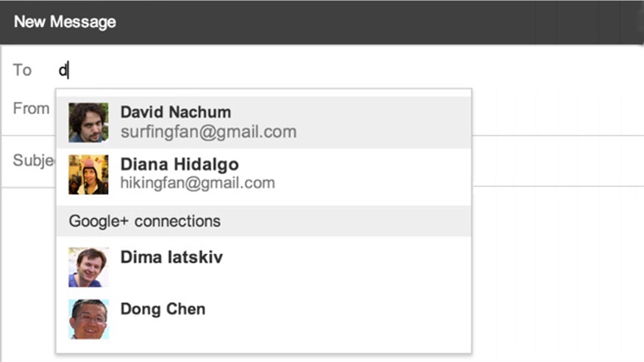Viewport: 644px width, 362px height.
Task: Focus the To recipient field
Action: tap(349, 70)
